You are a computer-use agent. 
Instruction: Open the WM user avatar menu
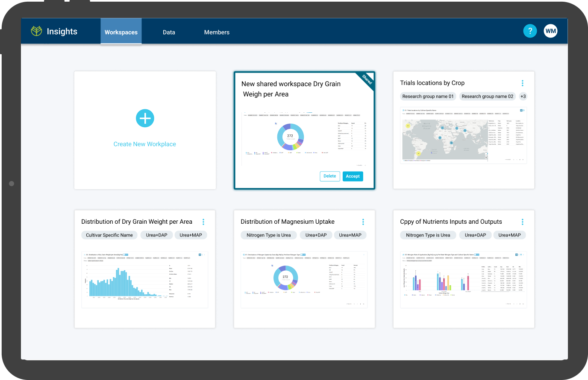click(x=550, y=31)
